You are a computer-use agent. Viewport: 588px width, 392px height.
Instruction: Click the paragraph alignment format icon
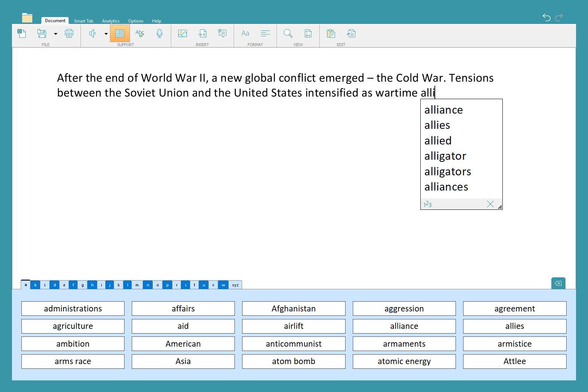click(x=265, y=34)
